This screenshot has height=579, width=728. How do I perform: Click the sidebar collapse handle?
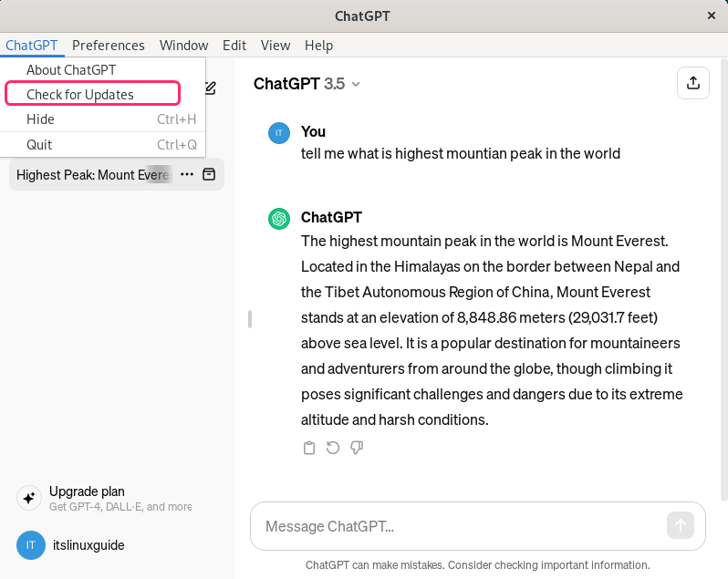pyautogui.click(x=249, y=319)
